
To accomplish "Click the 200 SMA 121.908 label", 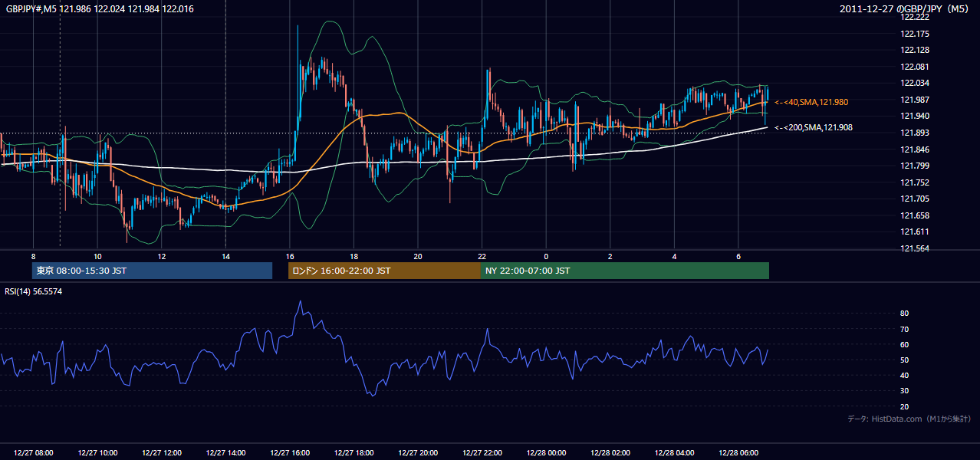I will click(814, 128).
